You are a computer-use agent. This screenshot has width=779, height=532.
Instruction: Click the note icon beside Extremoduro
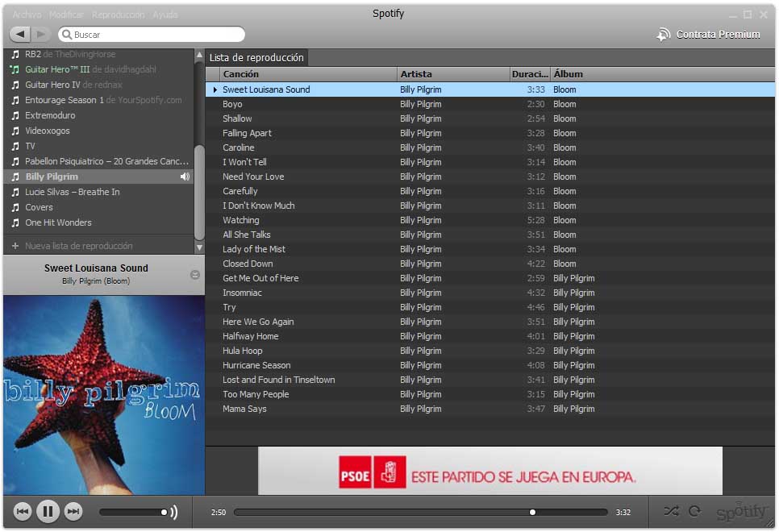click(15, 115)
